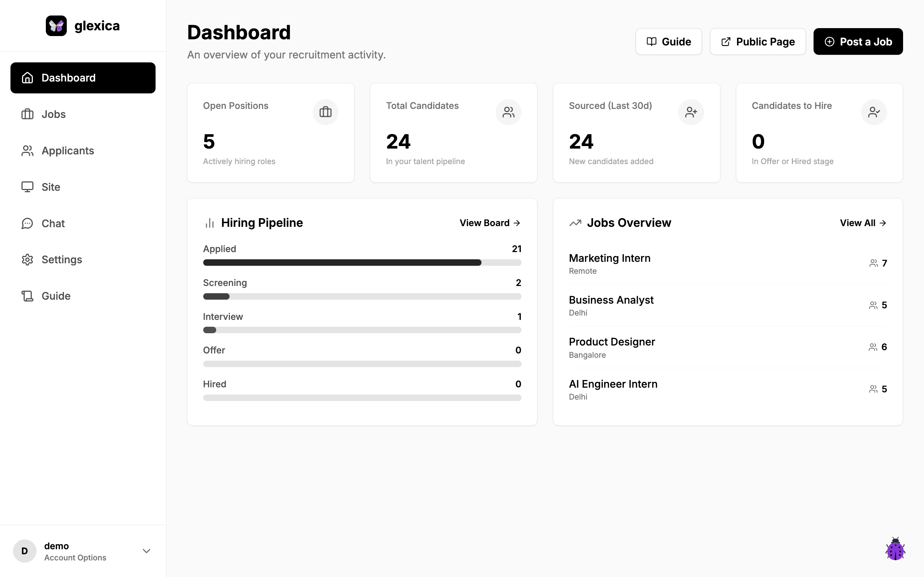Open the Public Page button
The width and height of the screenshot is (924, 577).
click(758, 41)
